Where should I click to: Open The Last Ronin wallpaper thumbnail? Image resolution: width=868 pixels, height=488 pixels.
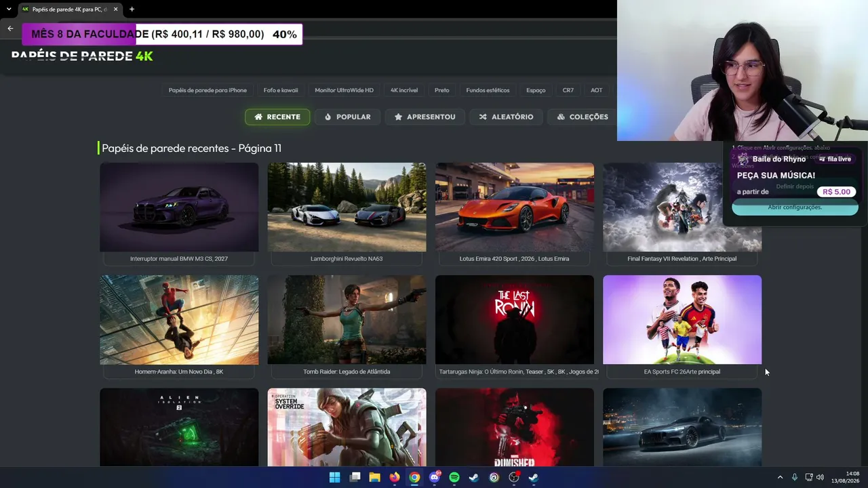click(515, 319)
